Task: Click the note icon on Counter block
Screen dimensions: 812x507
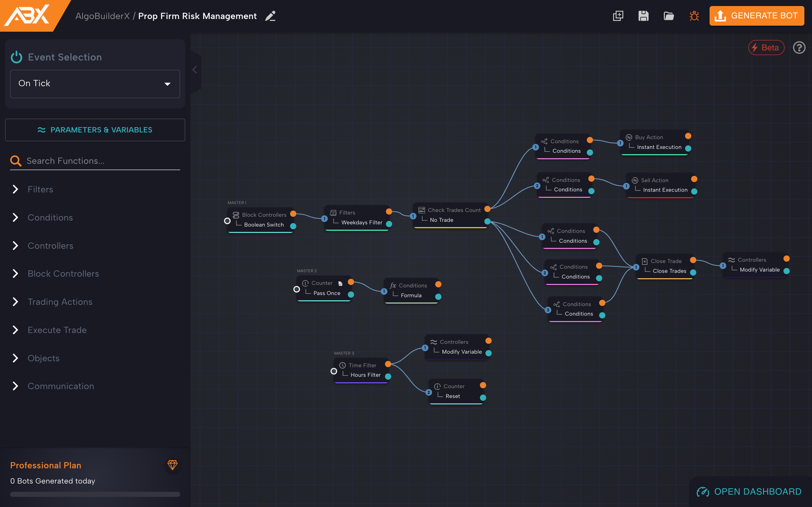Action: pos(340,283)
